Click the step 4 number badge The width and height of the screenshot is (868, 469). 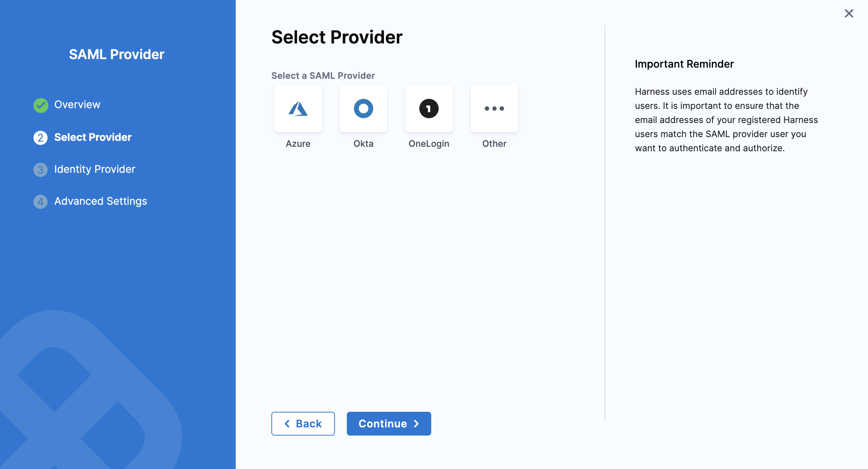[41, 202]
